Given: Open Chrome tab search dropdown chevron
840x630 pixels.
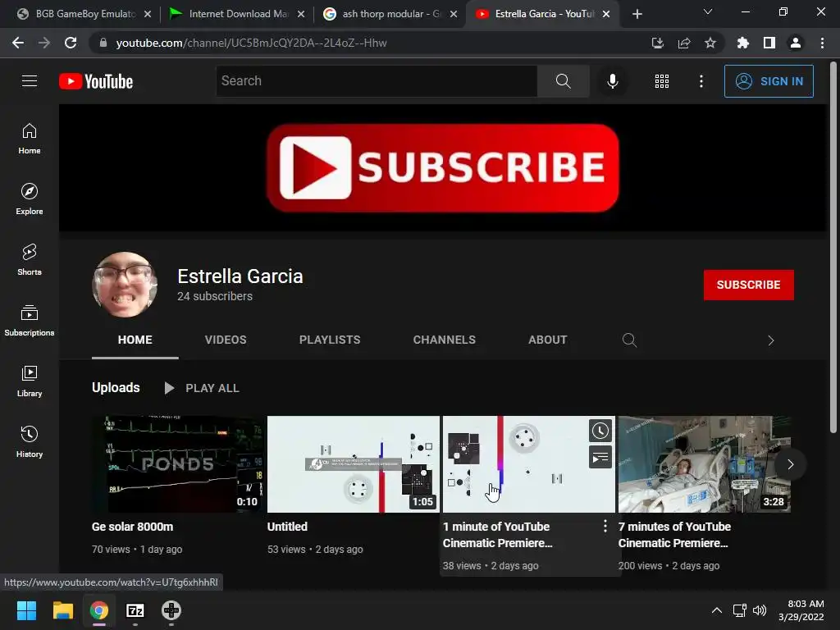Looking at the screenshot, I should (x=708, y=11).
